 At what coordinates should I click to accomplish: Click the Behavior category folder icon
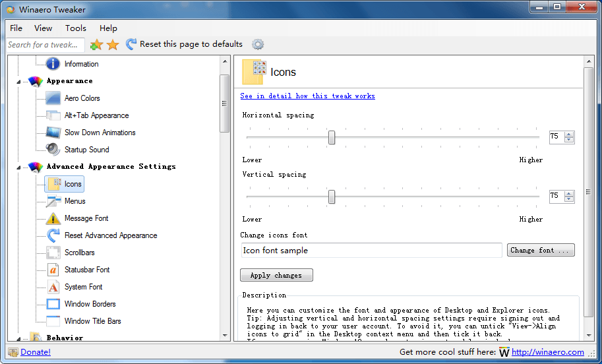36,337
